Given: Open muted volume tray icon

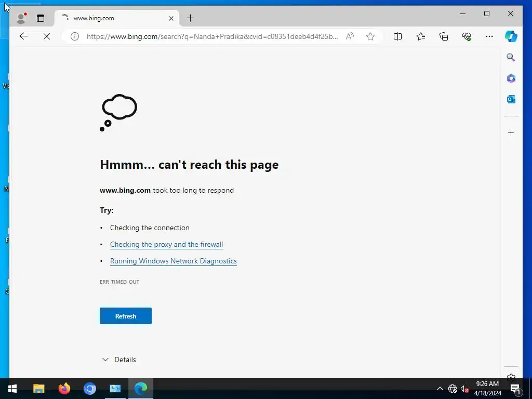Looking at the screenshot, I should point(464,389).
